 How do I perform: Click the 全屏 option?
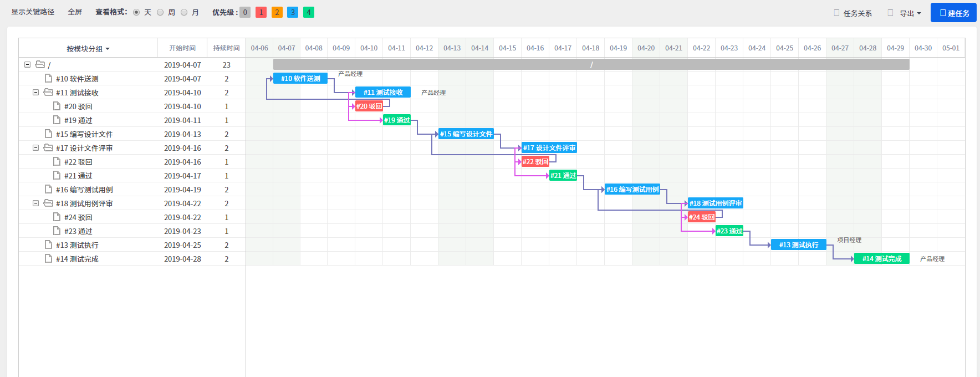(x=75, y=12)
